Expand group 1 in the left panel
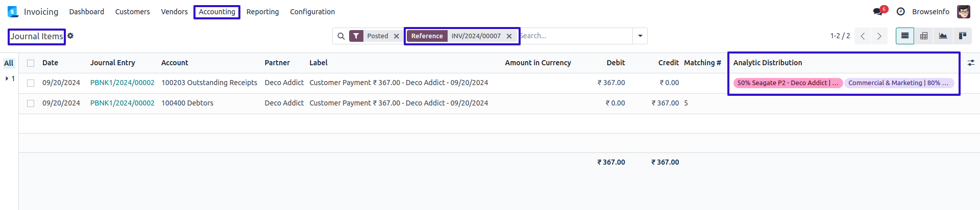This screenshot has height=210, width=980. point(10,78)
